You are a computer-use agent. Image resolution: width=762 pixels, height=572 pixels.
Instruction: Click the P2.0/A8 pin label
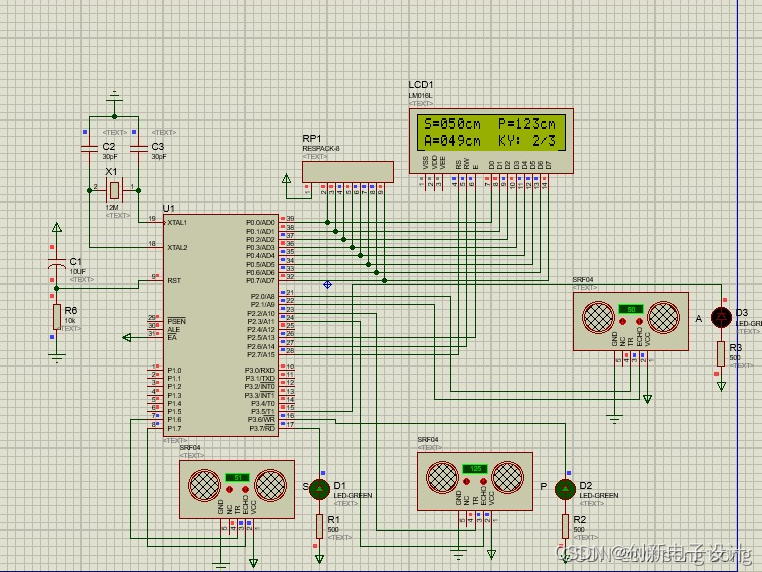[262, 296]
